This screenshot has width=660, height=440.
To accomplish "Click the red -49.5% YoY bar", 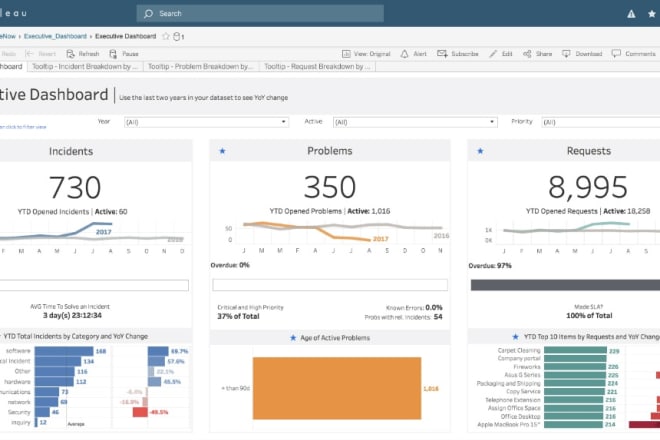I will pos(140,412).
